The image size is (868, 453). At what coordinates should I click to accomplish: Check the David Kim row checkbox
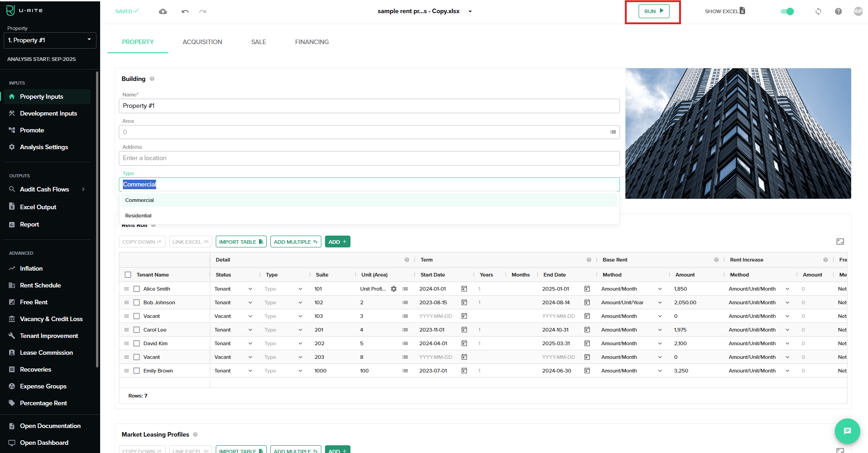(x=137, y=343)
